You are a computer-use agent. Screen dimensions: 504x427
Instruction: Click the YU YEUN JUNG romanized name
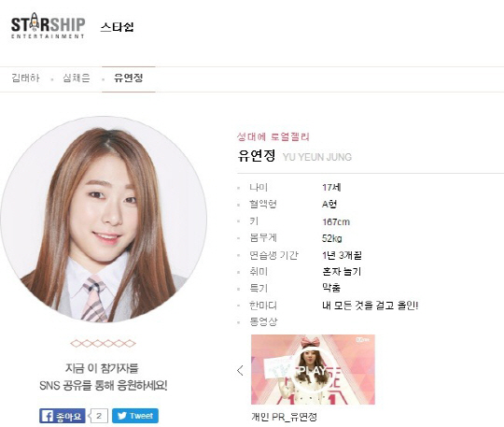tap(317, 157)
